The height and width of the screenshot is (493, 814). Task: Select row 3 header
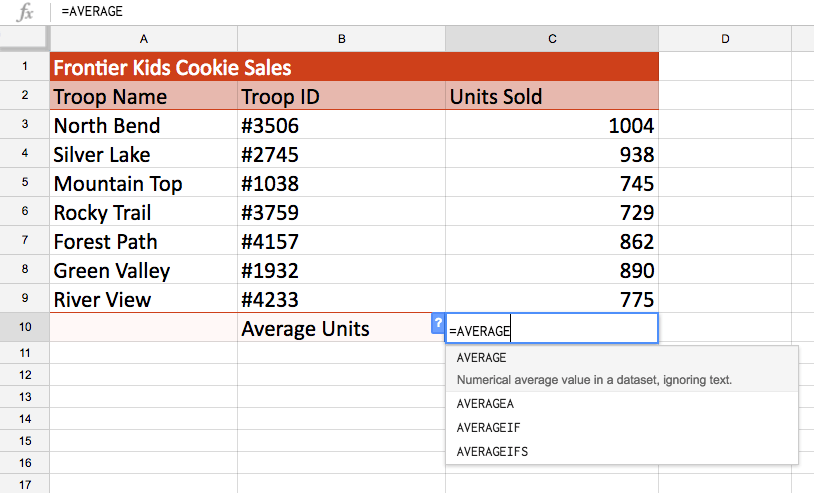click(x=24, y=126)
